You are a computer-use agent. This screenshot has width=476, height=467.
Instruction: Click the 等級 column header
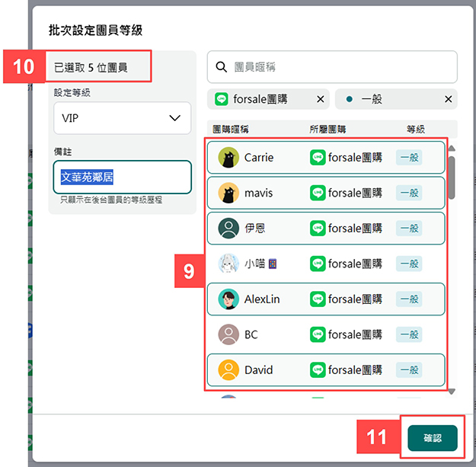416,130
